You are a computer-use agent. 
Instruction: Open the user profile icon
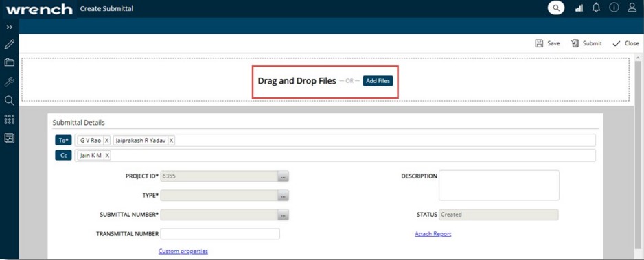(x=632, y=8)
